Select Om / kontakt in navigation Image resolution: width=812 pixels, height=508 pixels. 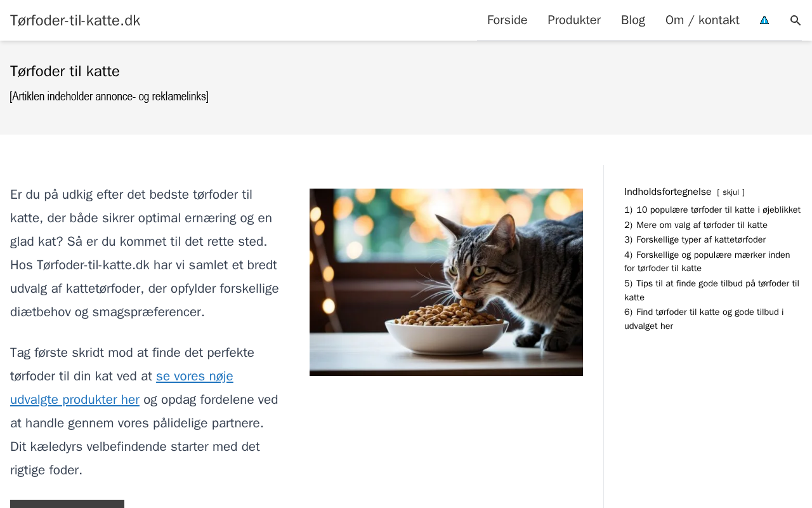click(x=702, y=20)
